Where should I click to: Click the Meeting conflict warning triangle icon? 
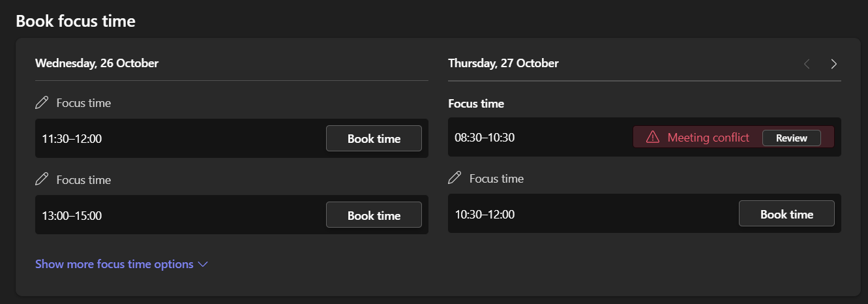coord(652,138)
